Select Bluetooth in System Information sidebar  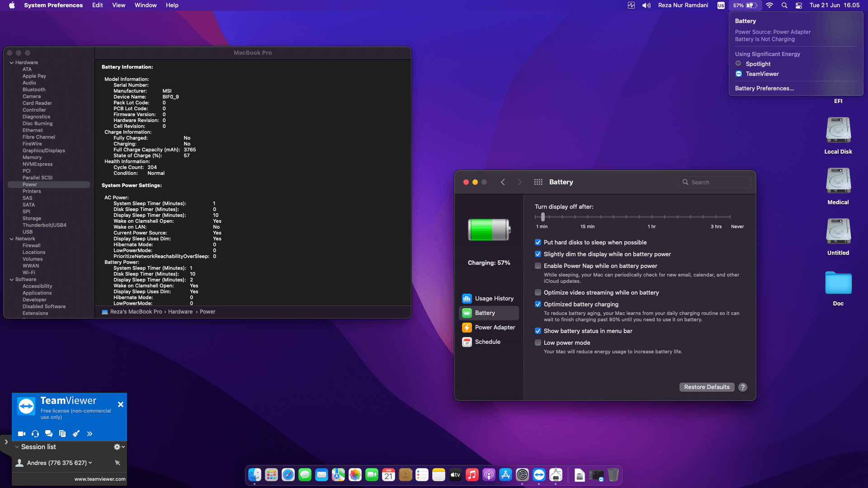click(34, 89)
